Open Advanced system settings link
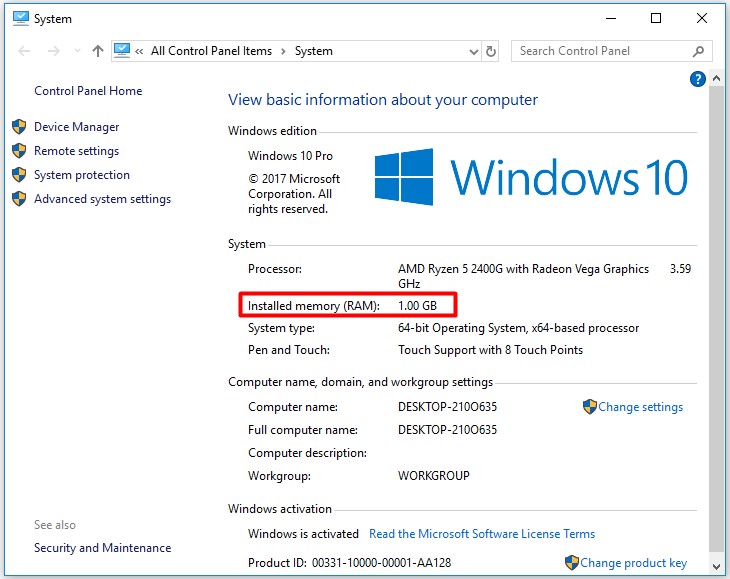 (102, 199)
